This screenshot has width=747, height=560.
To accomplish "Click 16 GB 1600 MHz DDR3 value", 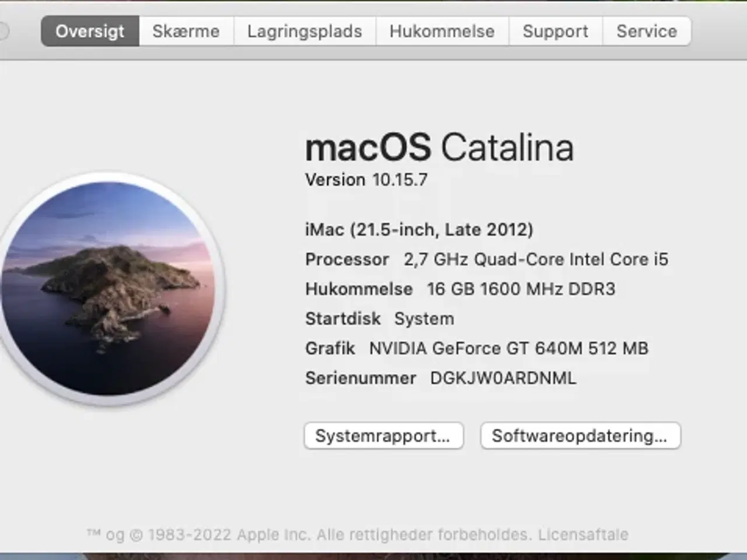I will coord(521,289).
